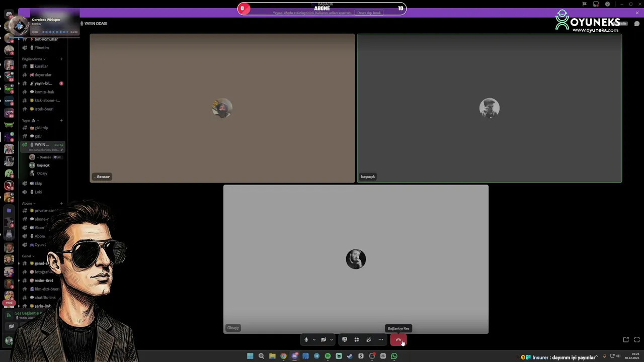Open Discord inbox icon at top
This screenshot has height=362, width=644.
pyautogui.click(x=596, y=4)
